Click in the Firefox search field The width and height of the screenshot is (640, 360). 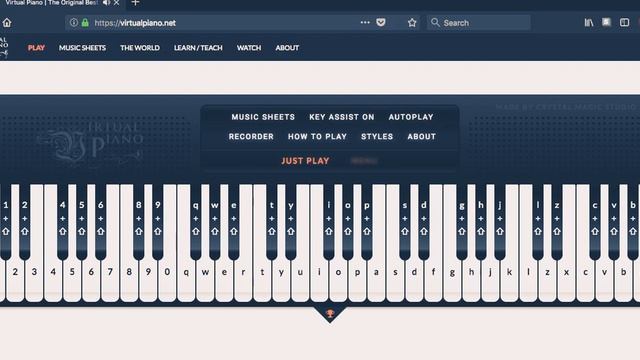click(x=479, y=23)
